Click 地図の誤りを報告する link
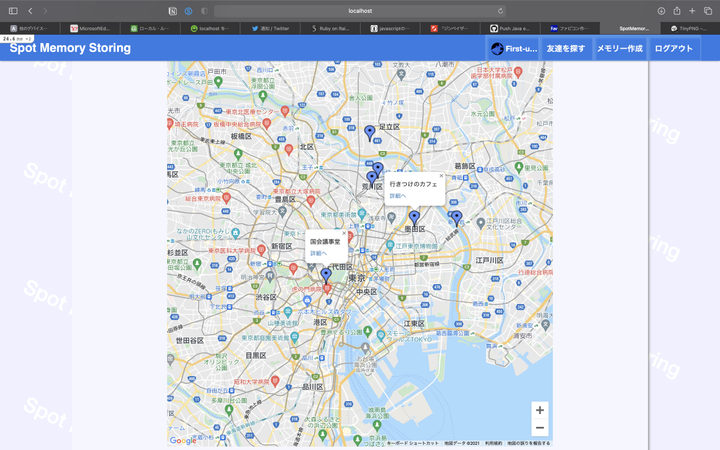Viewport: 720px width, 450px height. [528, 443]
